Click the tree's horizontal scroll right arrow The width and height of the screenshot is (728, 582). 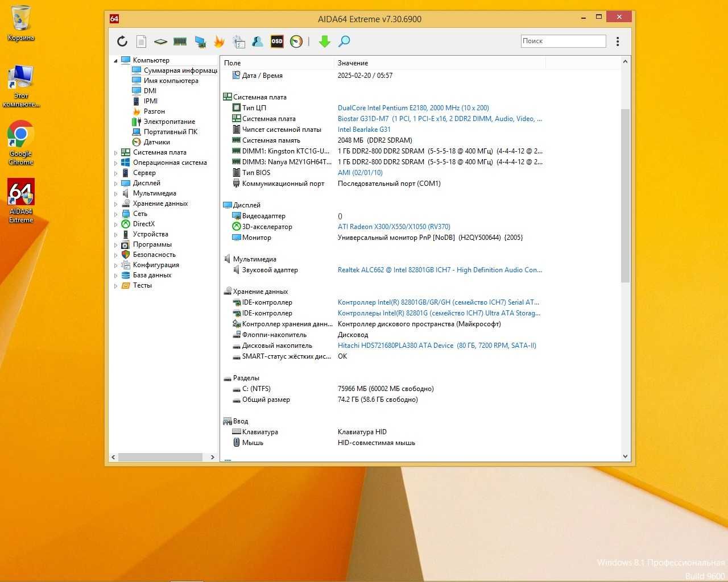213,457
